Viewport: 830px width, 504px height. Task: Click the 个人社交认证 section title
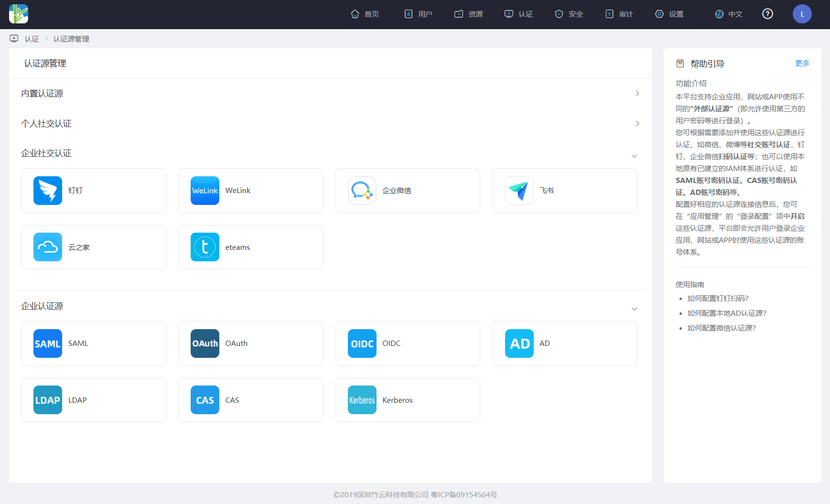[x=46, y=124]
